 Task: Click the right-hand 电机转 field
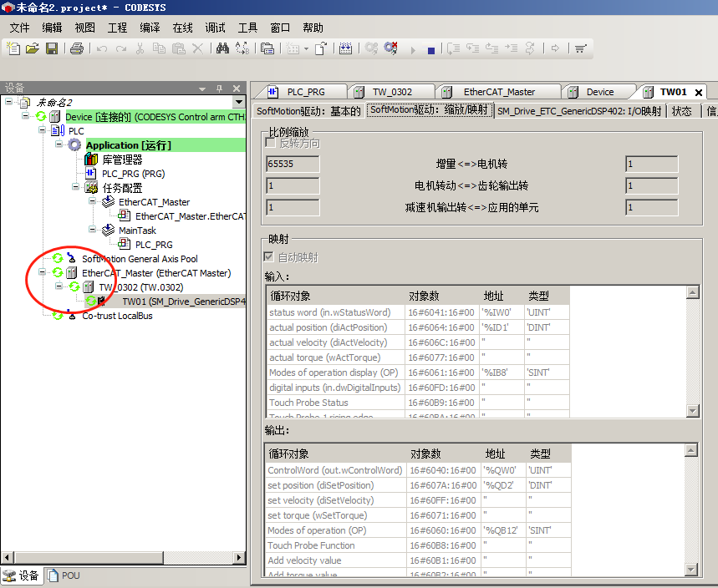click(x=652, y=164)
